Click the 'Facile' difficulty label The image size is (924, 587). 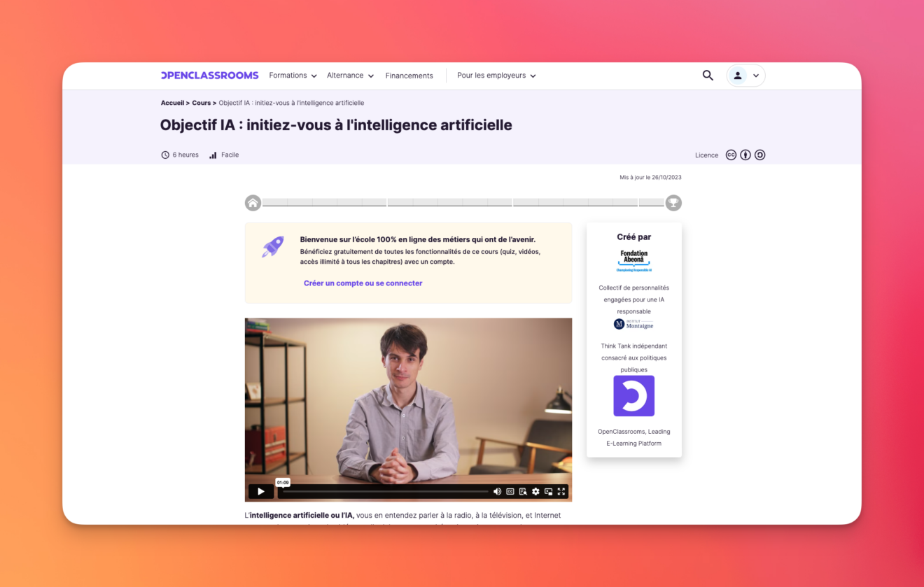230,155
